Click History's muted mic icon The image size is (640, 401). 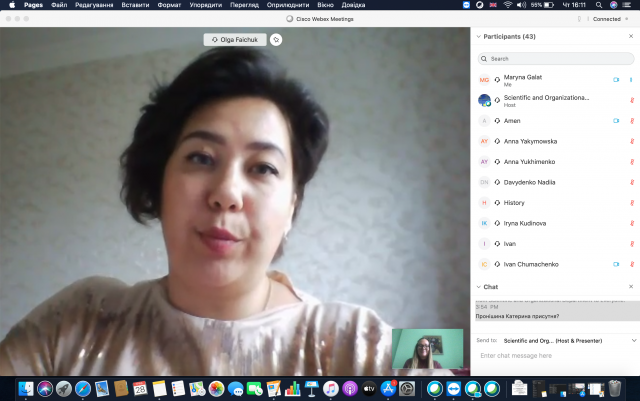632,203
